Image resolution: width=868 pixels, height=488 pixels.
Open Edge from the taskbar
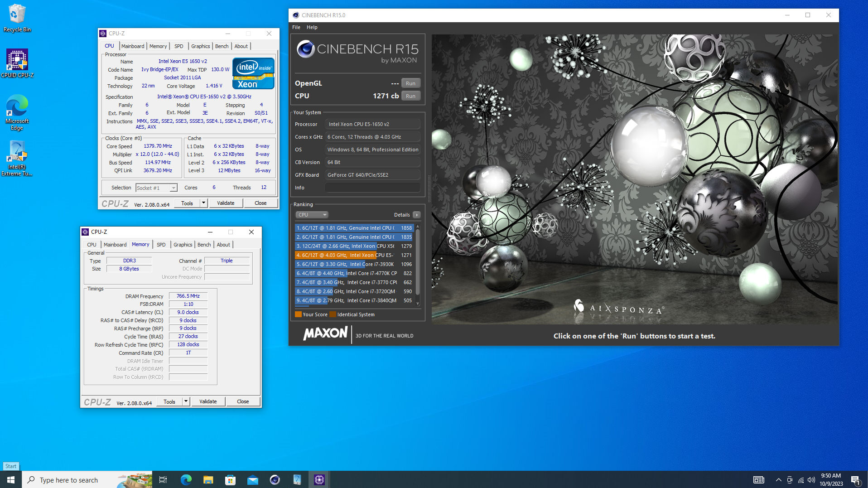pyautogui.click(x=186, y=479)
